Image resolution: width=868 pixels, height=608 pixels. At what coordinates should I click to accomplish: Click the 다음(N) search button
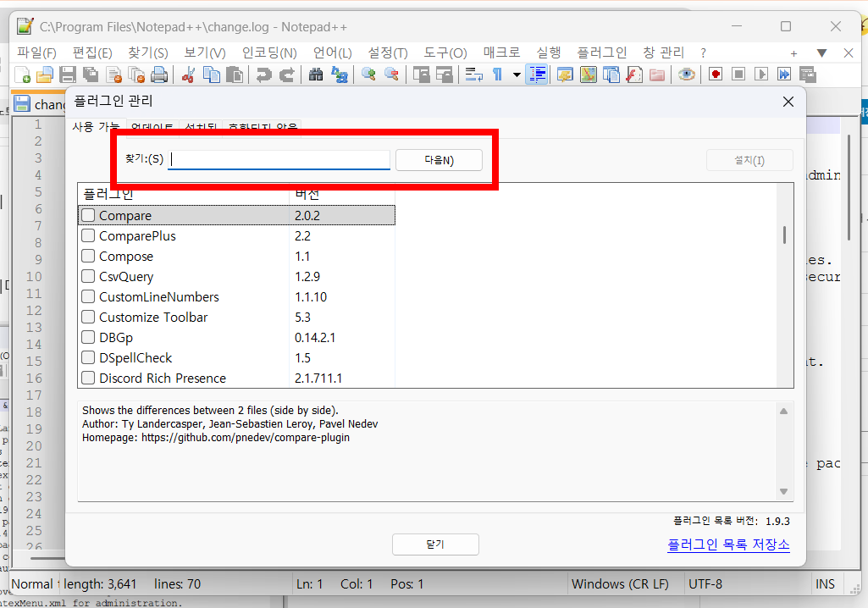tap(439, 160)
